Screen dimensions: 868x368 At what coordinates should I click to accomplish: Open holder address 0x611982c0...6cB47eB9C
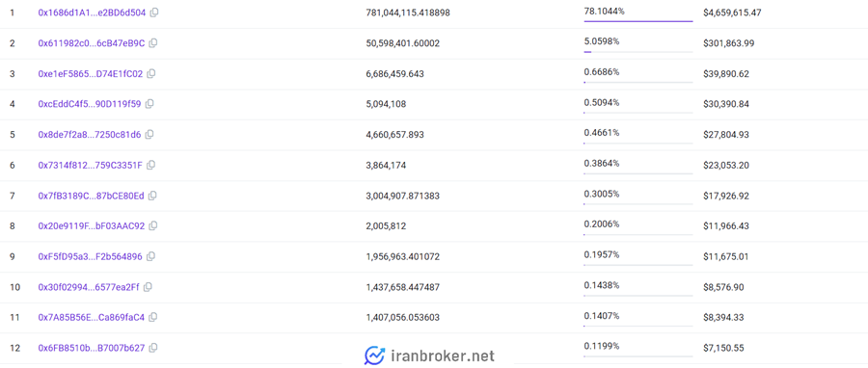click(92, 42)
